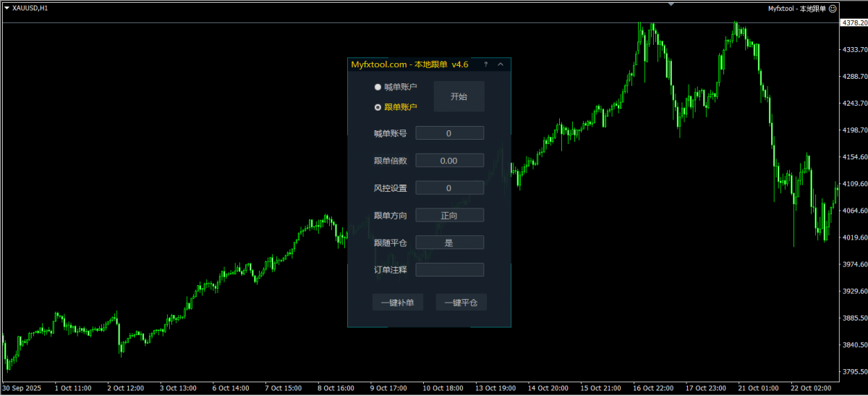Focus the 喊单账号 input field

point(449,133)
